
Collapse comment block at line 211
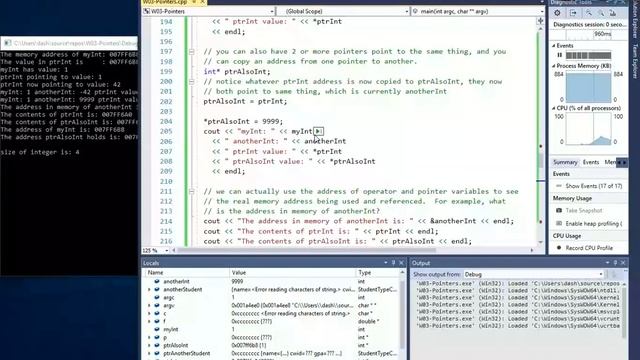tap(191, 191)
